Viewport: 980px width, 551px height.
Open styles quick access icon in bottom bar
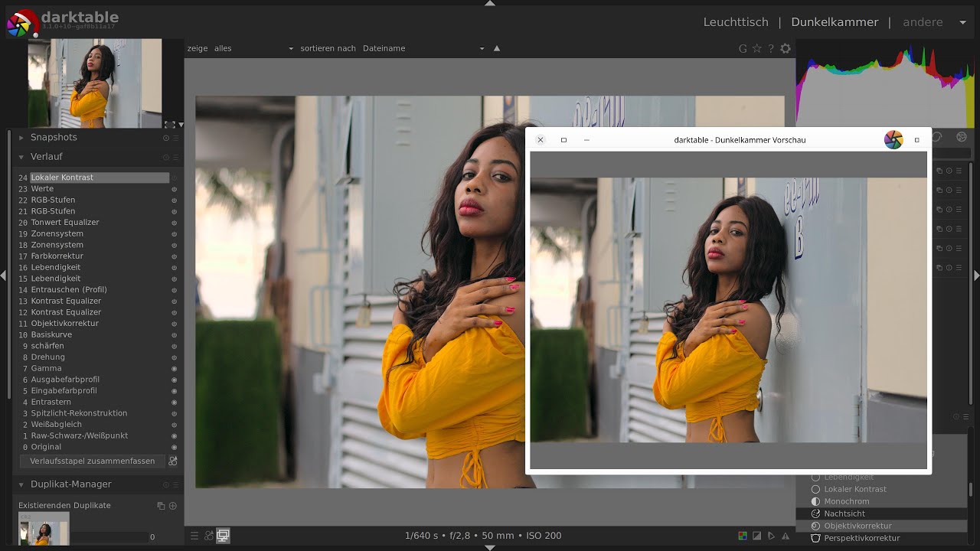(209, 536)
